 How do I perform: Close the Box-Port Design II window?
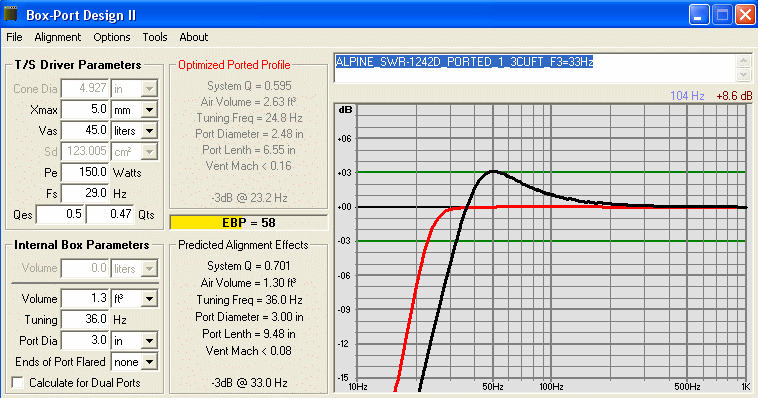pyautogui.click(x=745, y=15)
